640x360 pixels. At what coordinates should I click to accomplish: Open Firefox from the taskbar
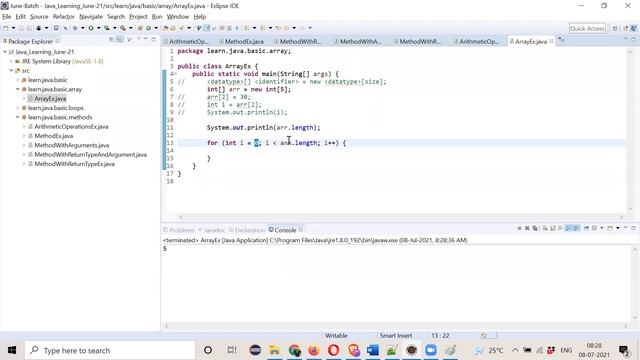point(313,350)
